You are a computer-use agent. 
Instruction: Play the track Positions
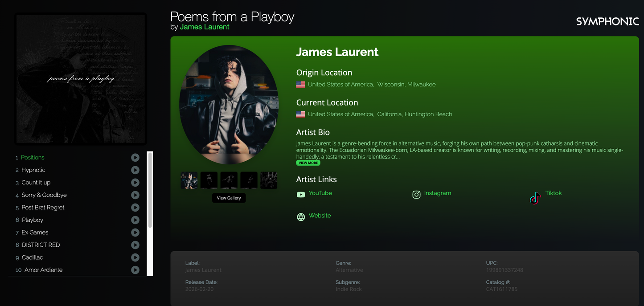point(135,158)
